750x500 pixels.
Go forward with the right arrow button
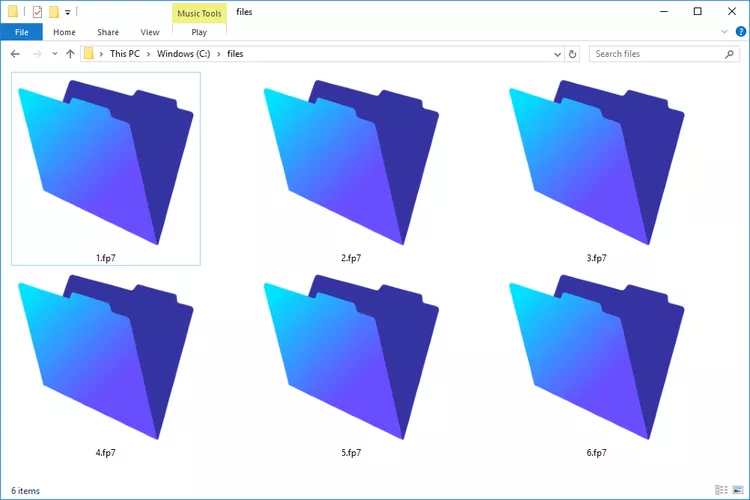(37, 54)
